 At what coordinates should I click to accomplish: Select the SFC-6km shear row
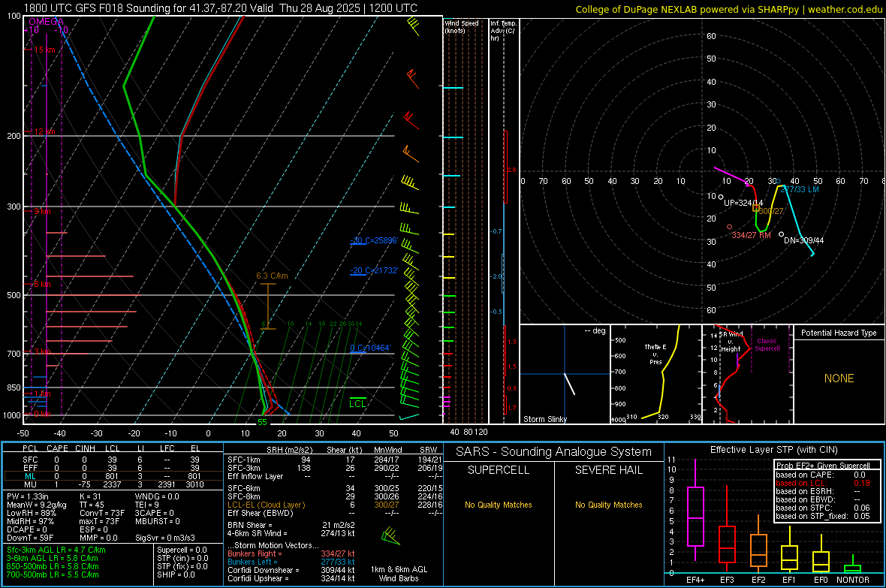coord(335,488)
